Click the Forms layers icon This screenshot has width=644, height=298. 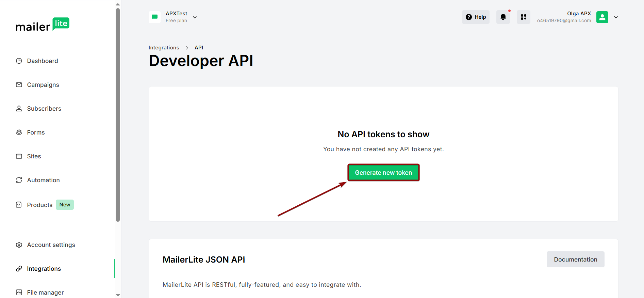pos(19,132)
